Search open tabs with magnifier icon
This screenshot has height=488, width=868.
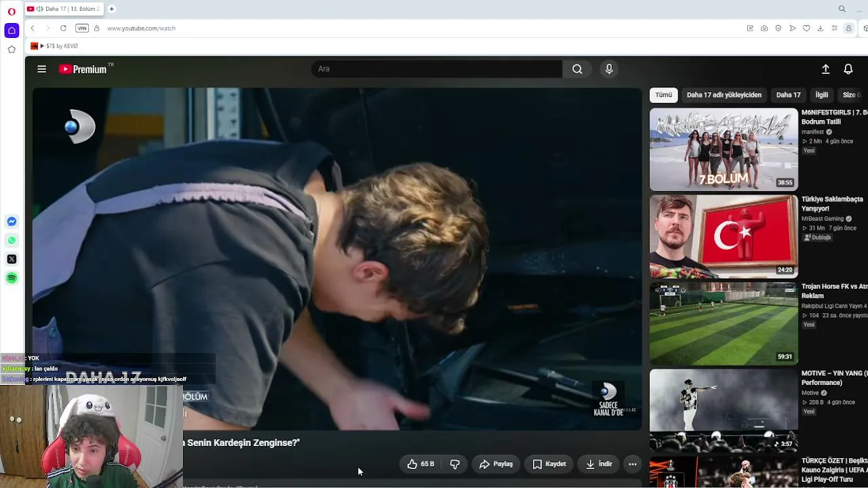(x=842, y=9)
